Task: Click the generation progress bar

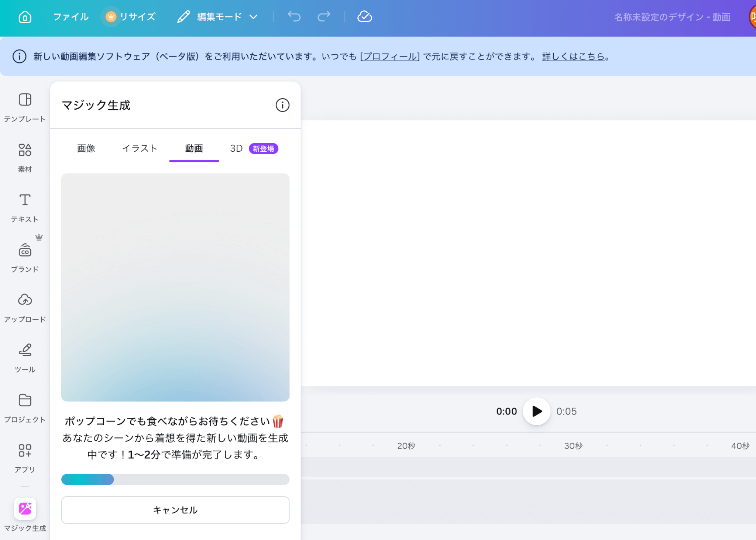Action: point(175,479)
